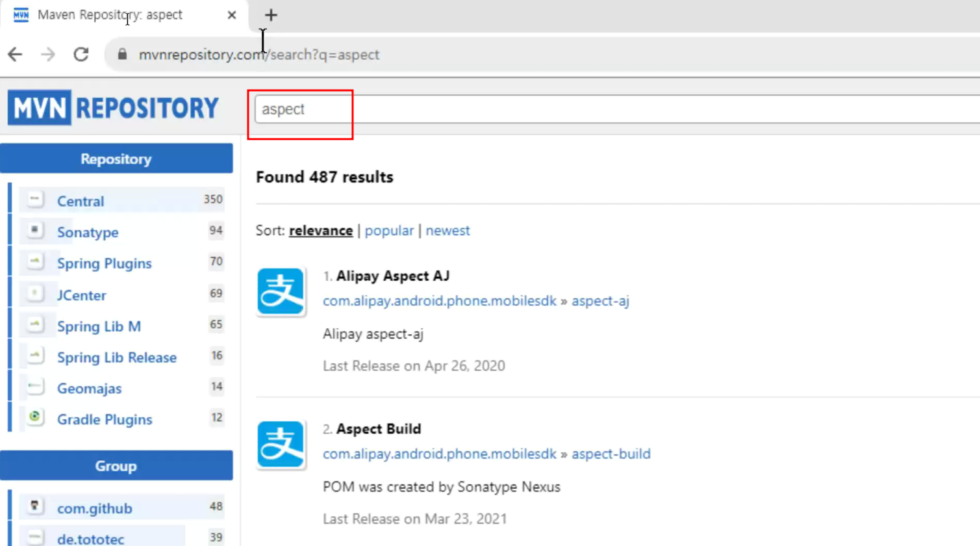
Task: Filter by Geomajas repository
Action: (90, 389)
